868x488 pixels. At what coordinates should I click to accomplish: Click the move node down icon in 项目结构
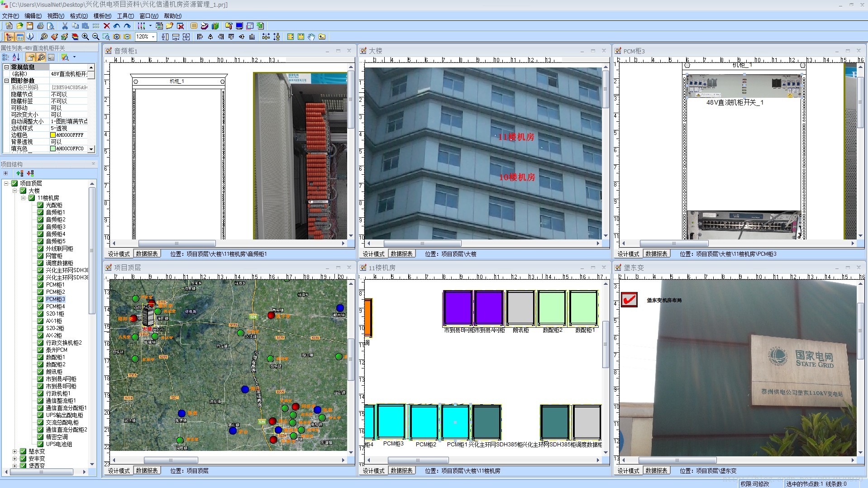(x=30, y=173)
